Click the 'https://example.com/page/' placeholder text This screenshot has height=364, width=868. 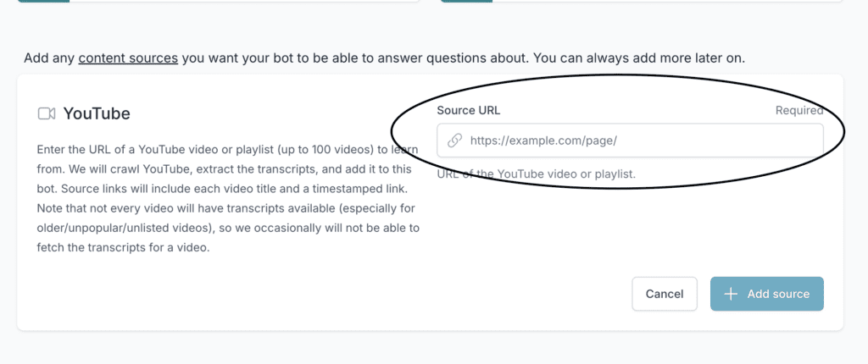pos(543,141)
